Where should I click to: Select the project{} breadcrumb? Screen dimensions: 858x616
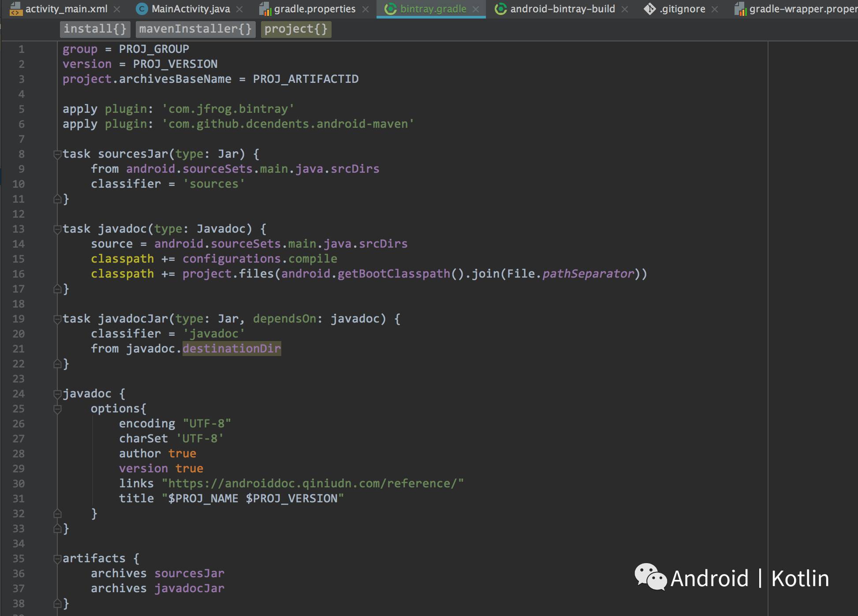[x=296, y=29]
